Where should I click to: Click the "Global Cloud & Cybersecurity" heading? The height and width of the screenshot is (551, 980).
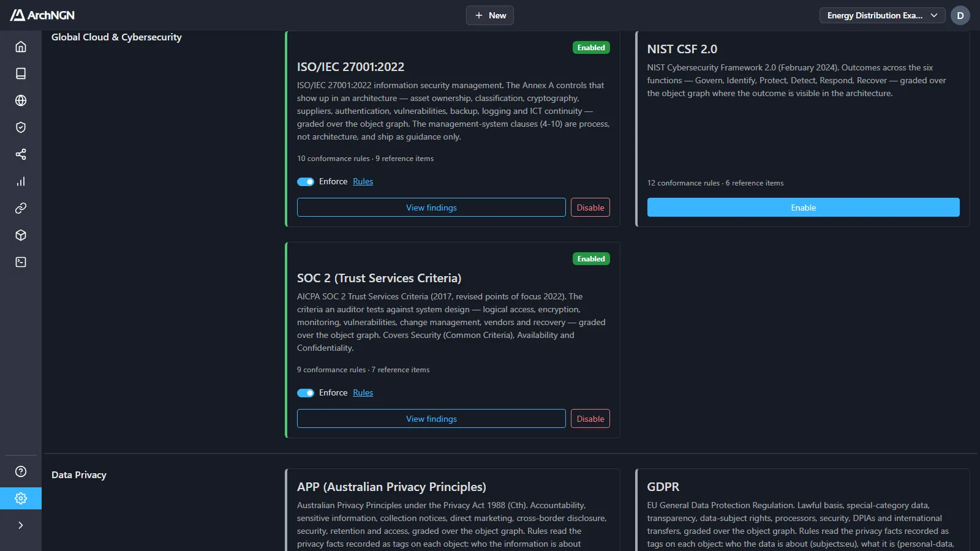point(116,37)
